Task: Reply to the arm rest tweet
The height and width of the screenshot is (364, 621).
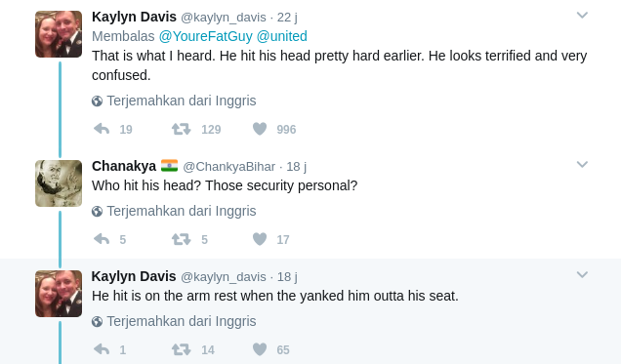Action: (x=102, y=349)
